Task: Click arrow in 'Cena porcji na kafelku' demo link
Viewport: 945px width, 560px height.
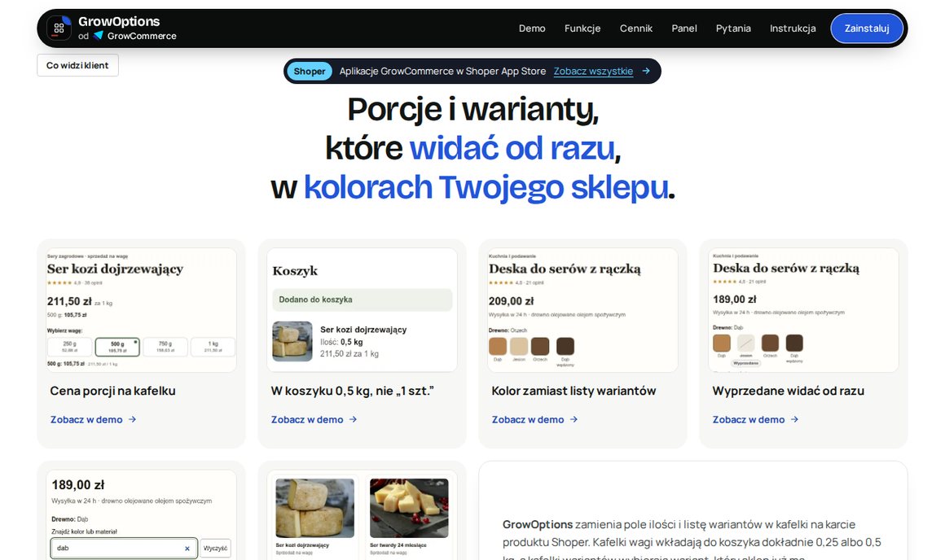Action: coord(132,420)
